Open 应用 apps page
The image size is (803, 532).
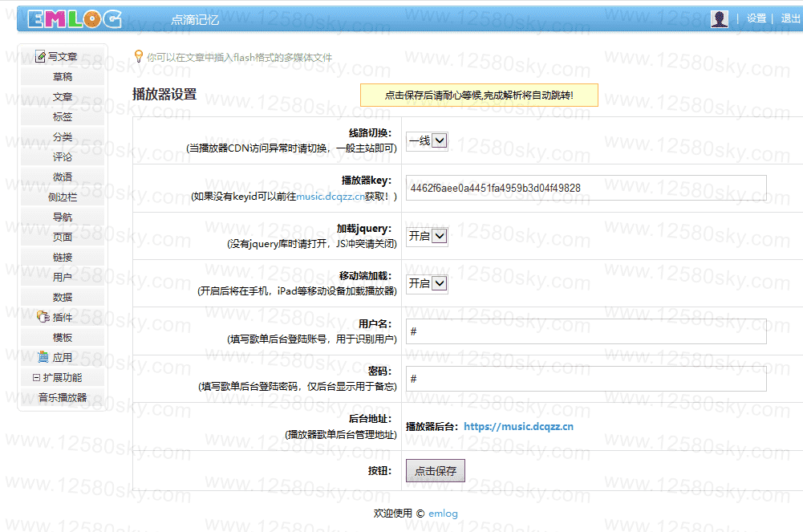(63, 357)
